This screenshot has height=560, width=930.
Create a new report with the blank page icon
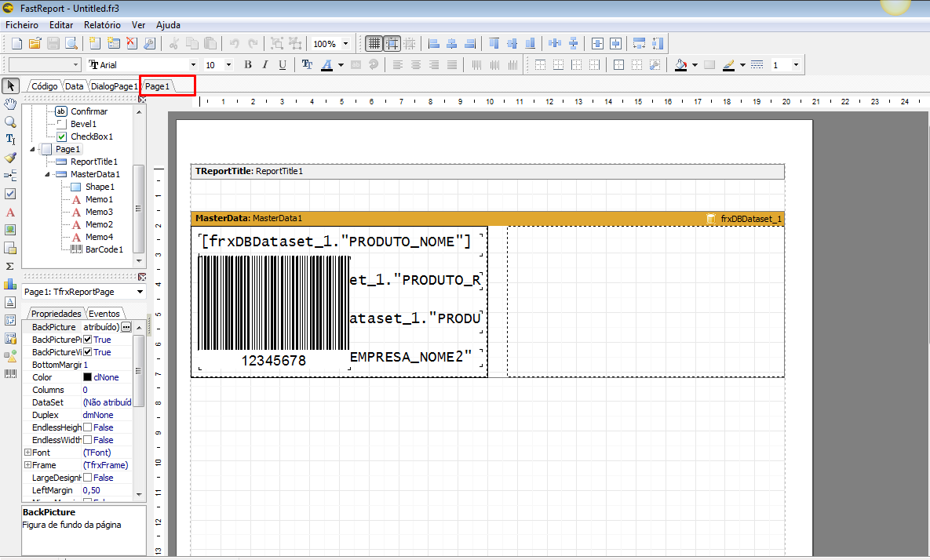click(x=16, y=43)
